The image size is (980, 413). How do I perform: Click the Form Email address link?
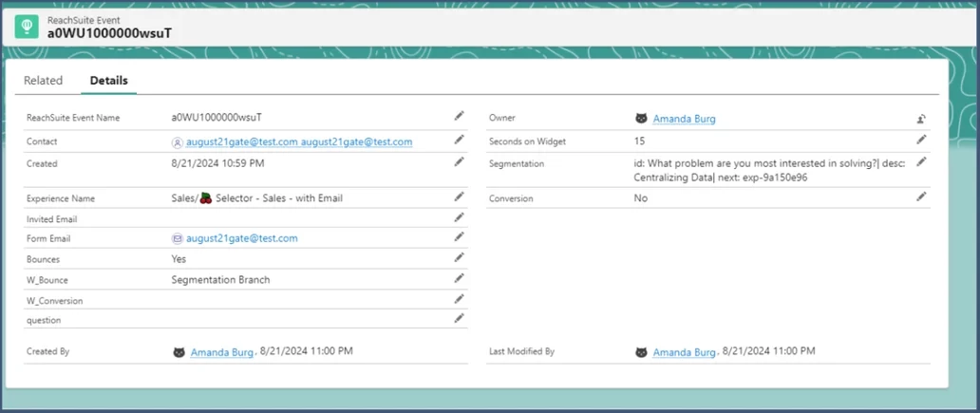tap(240, 238)
